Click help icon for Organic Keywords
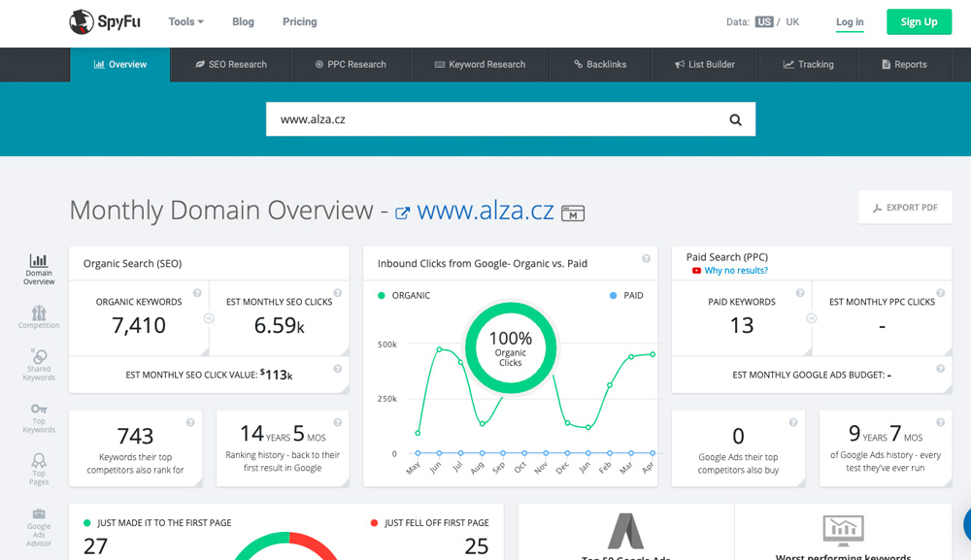 pos(197,293)
